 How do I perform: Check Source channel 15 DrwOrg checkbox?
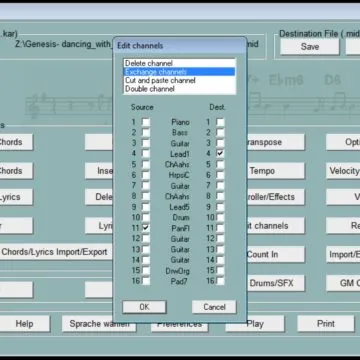tap(146, 270)
